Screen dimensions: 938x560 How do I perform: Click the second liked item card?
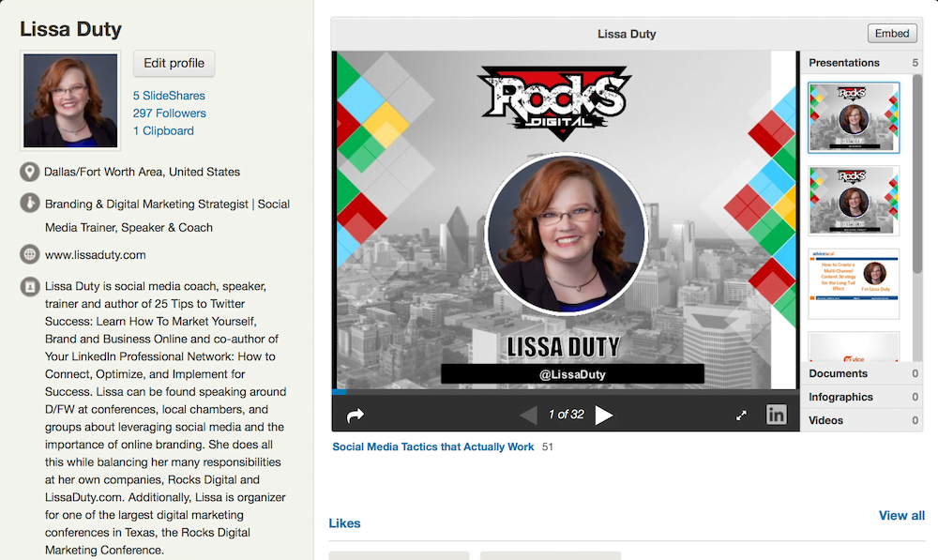coord(551,556)
